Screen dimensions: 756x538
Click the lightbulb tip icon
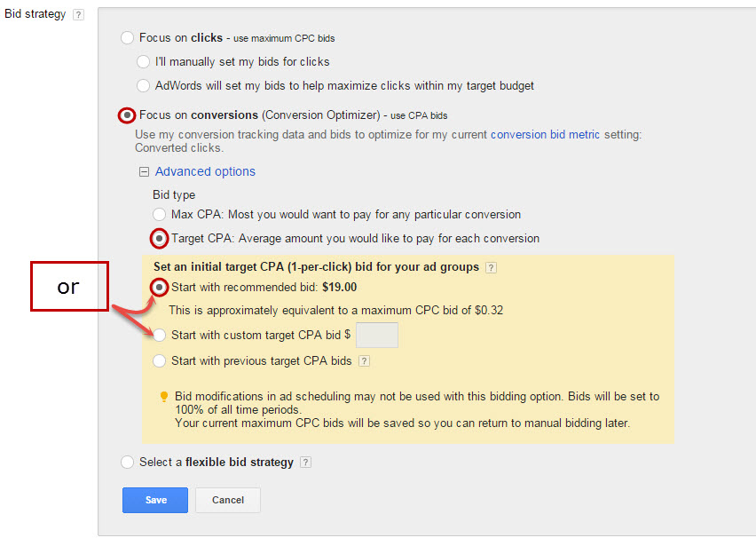[163, 397]
